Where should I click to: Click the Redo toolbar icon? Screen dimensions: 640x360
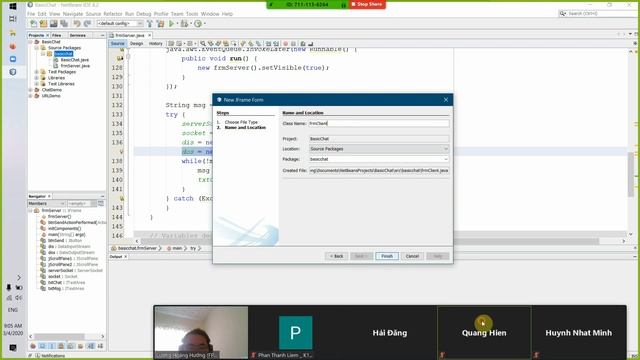coord(87,24)
